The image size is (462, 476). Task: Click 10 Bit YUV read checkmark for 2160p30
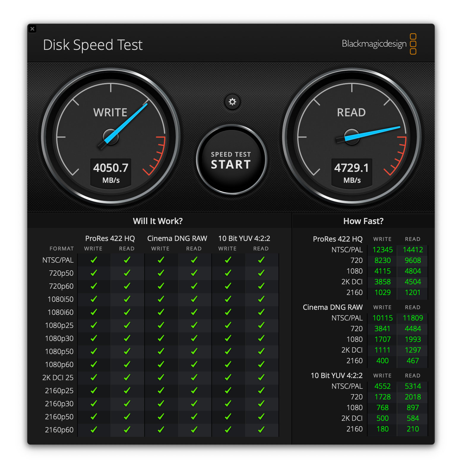coord(261,404)
